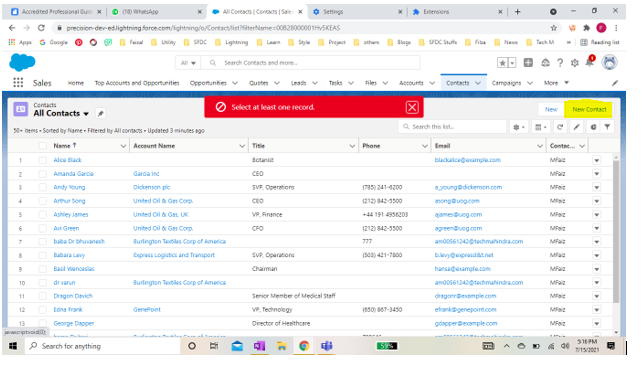Reload the browser page
The height and width of the screenshot is (372, 642).
(x=41, y=28)
